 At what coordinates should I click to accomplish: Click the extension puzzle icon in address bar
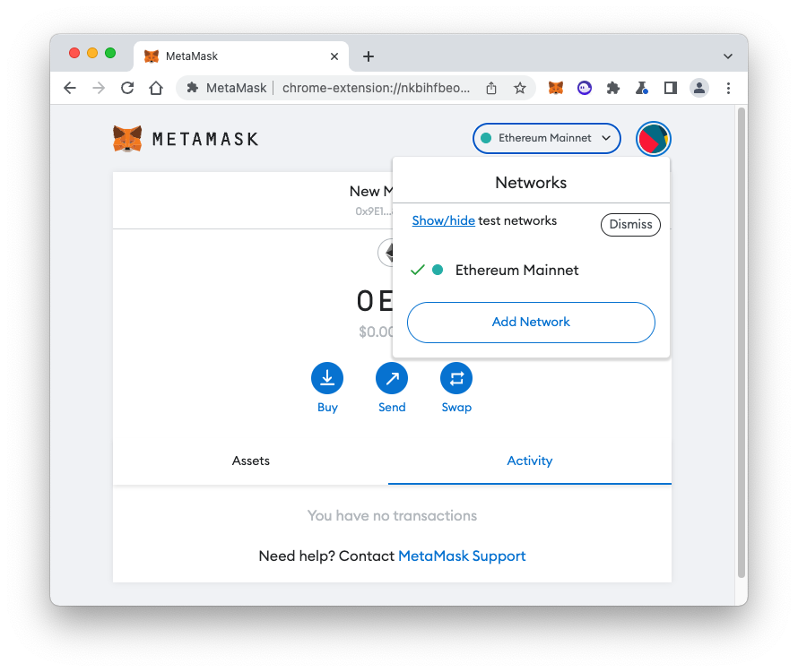pyautogui.click(x=193, y=88)
